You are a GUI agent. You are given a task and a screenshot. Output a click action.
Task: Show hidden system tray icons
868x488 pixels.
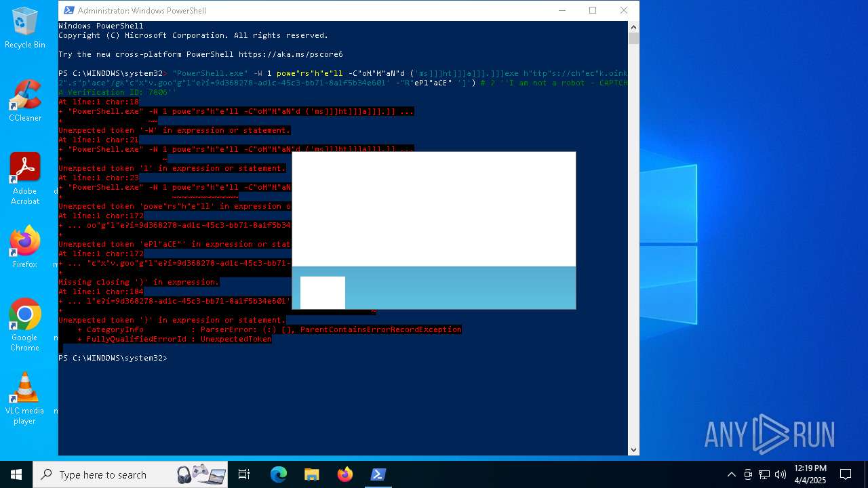click(x=731, y=474)
